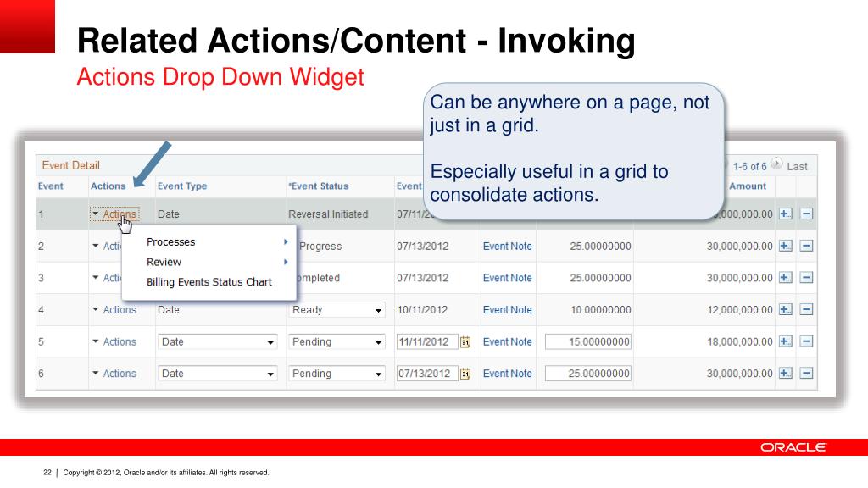The width and height of the screenshot is (868, 488).
Task: Open Actions drop-down in row 1
Action: click(x=114, y=214)
